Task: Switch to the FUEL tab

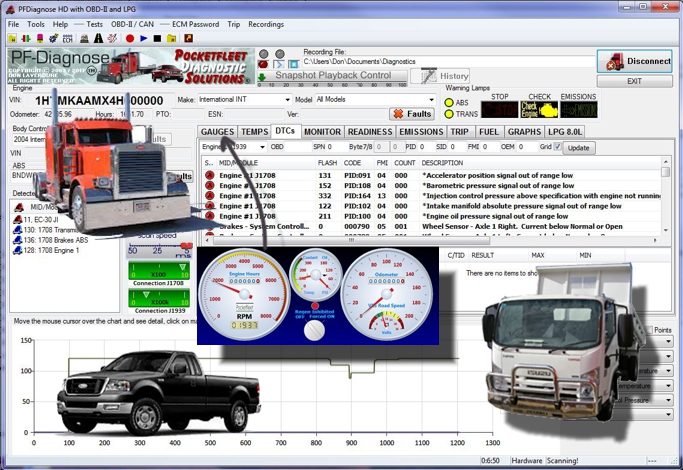Action: 489,132
